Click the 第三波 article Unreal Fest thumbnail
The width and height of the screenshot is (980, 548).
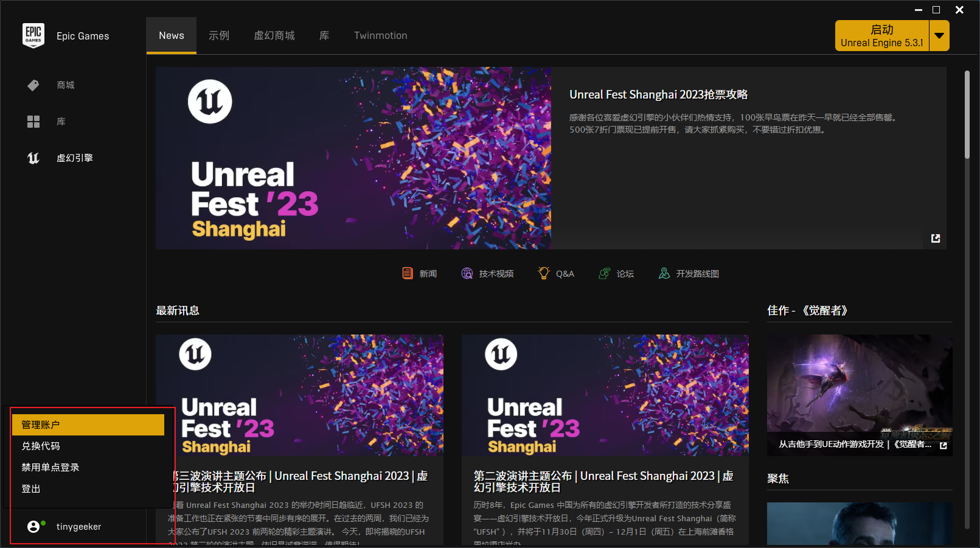point(300,395)
